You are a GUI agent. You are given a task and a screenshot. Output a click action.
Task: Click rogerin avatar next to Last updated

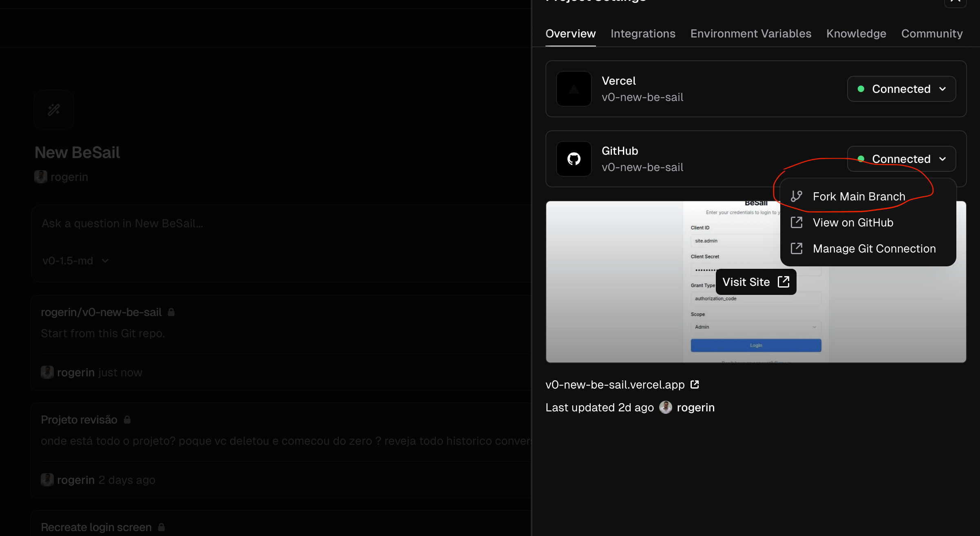click(665, 407)
